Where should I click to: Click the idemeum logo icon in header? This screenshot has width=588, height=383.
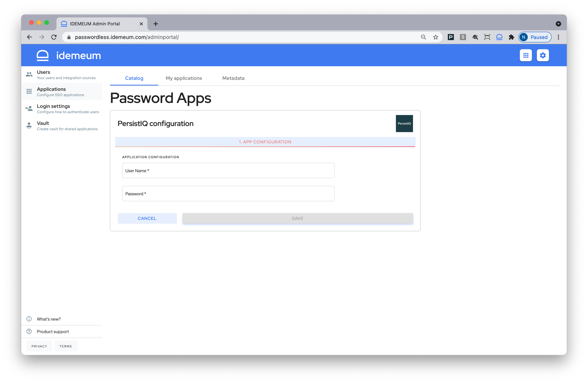[43, 56]
